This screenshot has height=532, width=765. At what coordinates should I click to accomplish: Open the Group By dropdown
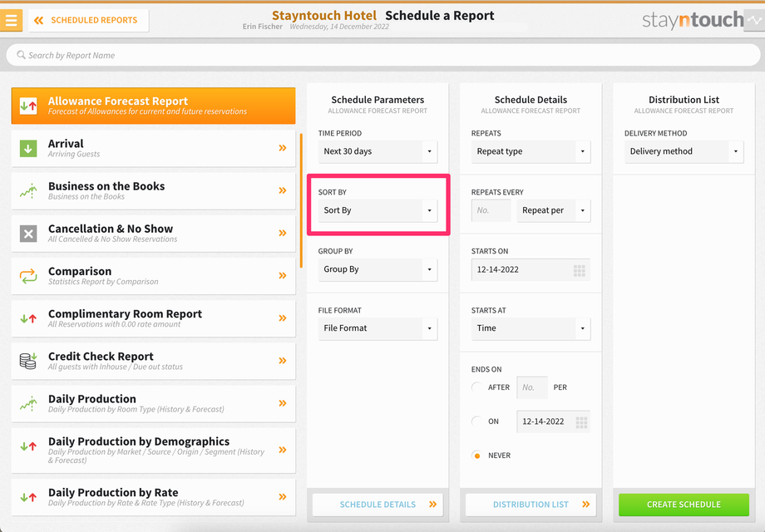coord(378,269)
